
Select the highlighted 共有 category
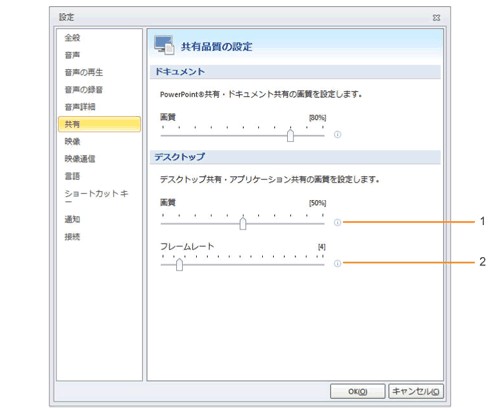click(99, 124)
